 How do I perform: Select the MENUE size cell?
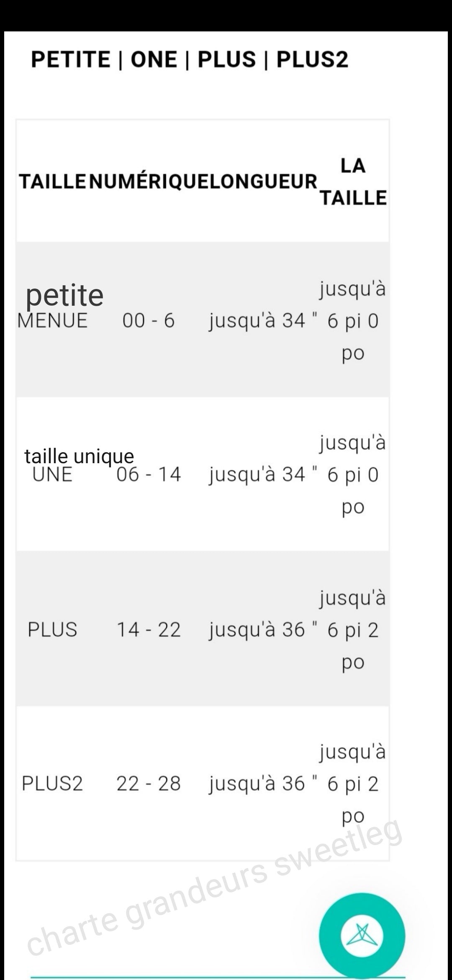tap(52, 321)
